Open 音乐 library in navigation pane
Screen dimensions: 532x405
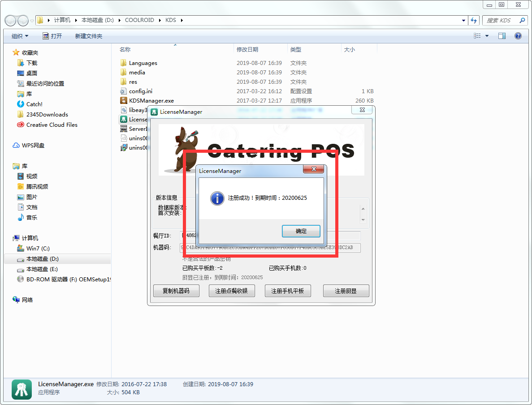[x=32, y=217]
